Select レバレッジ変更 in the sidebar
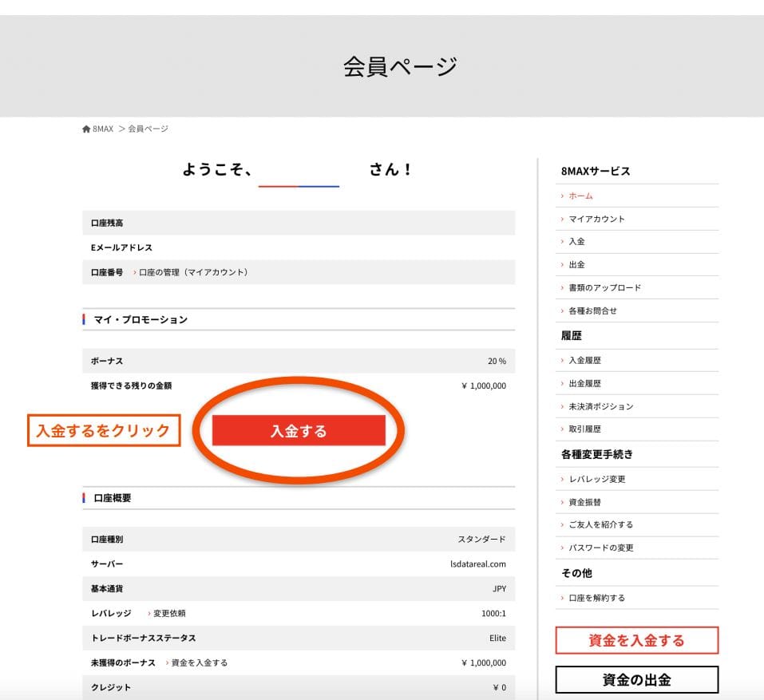The height and width of the screenshot is (700, 764). coord(597,479)
